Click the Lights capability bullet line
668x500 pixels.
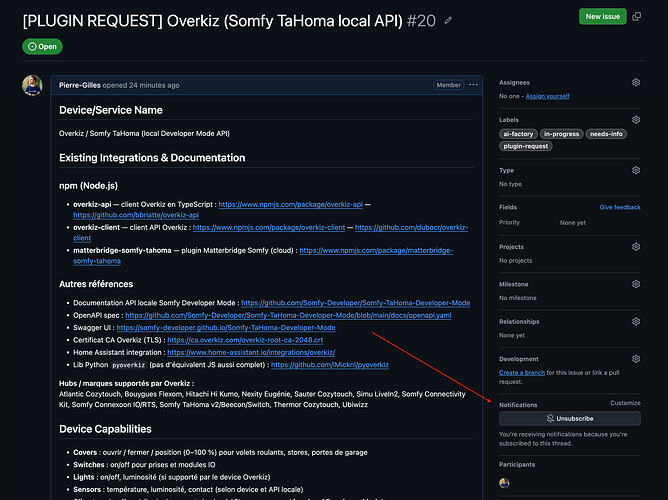click(x=172, y=477)
